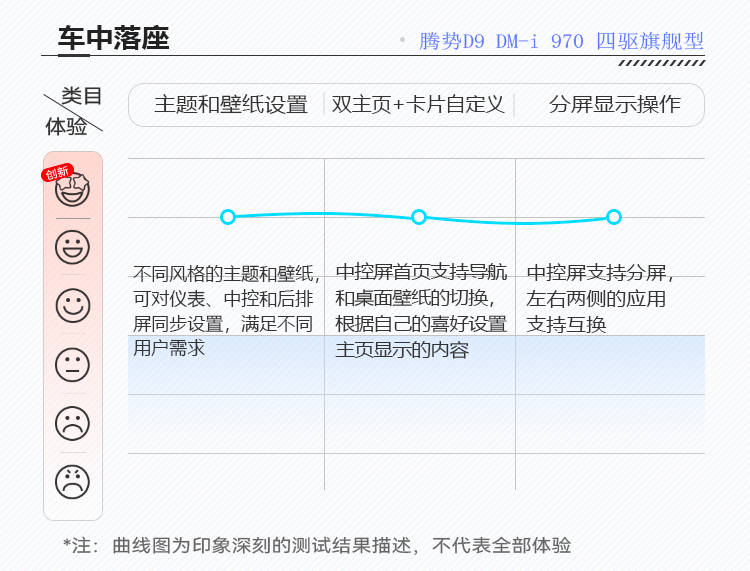
Task: Click the description starting with 中控屏首页支持导航
Action: (421, 310)
